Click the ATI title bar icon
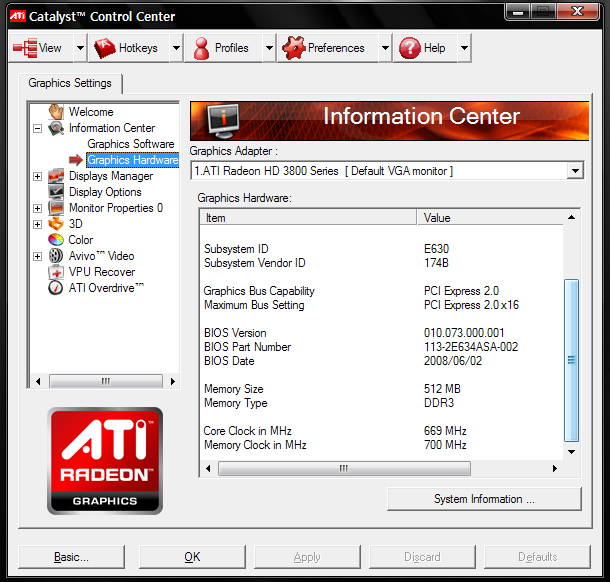Viewport: 610px width, 582px height. click(18, 16)
